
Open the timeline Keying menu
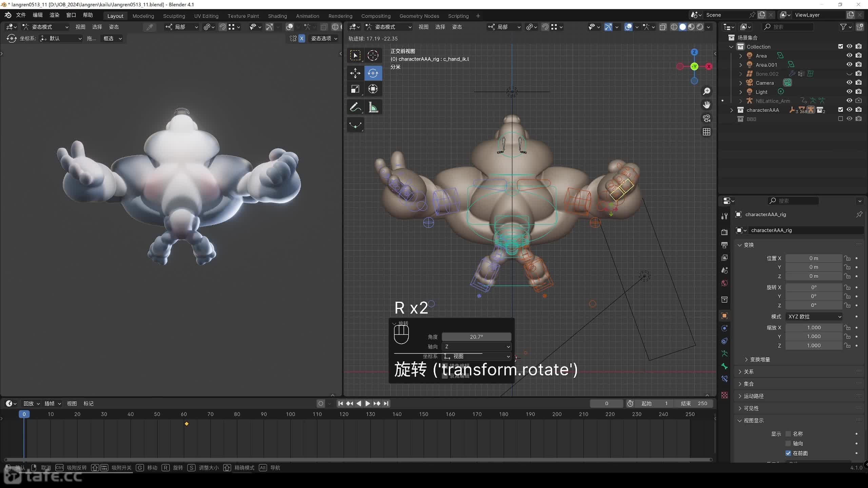coord(52,404)
